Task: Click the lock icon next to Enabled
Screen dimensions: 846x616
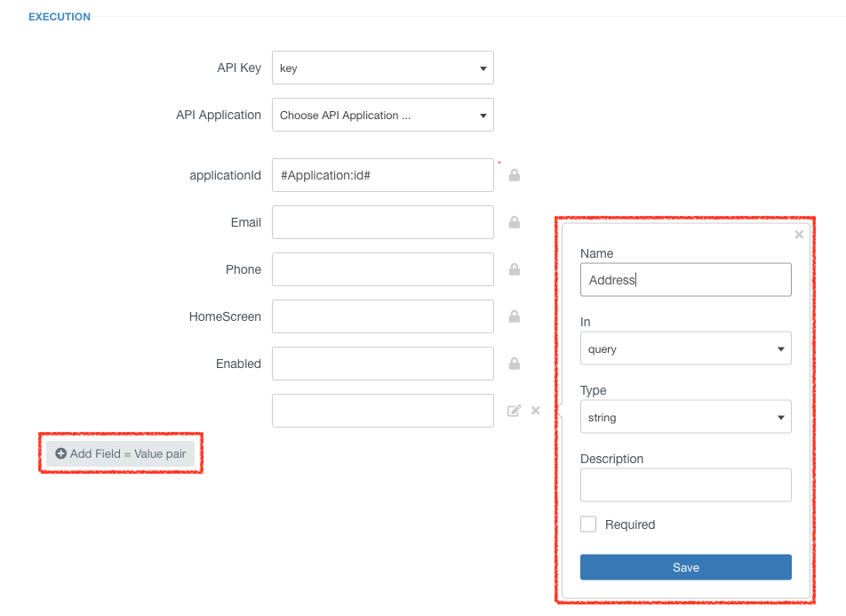Action: [x=515, y=364]
